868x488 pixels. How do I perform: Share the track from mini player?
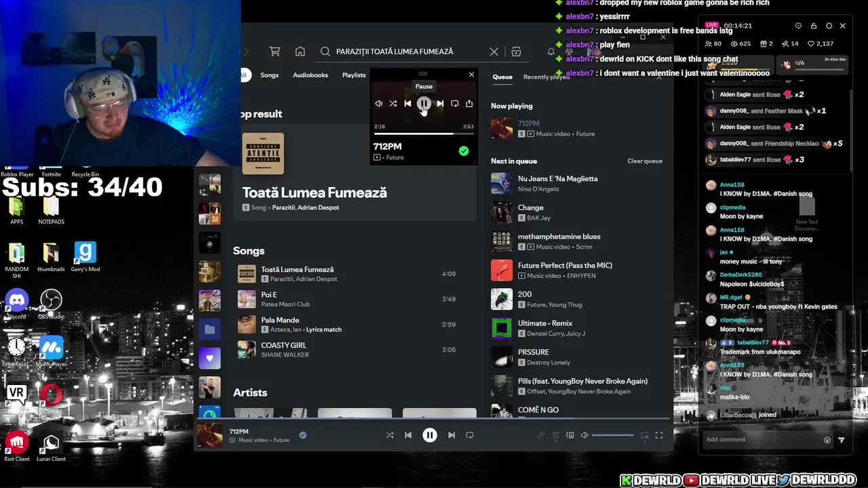tap(469, 104)
